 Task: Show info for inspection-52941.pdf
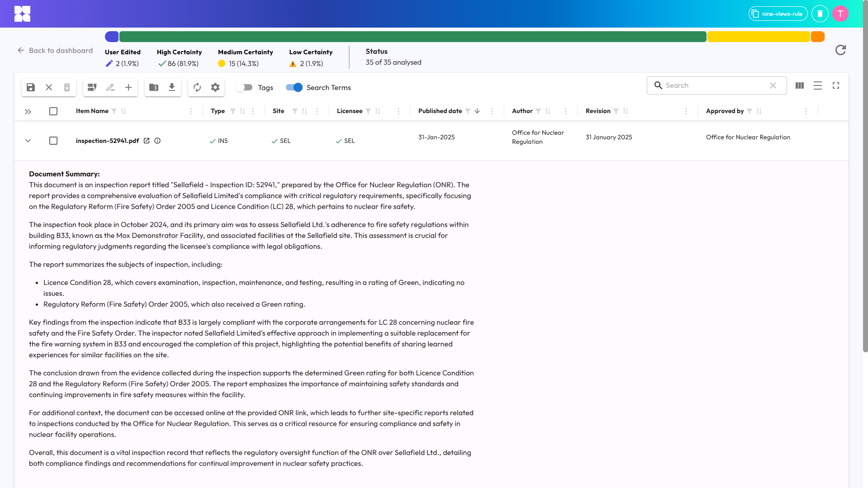click(157, 141)
